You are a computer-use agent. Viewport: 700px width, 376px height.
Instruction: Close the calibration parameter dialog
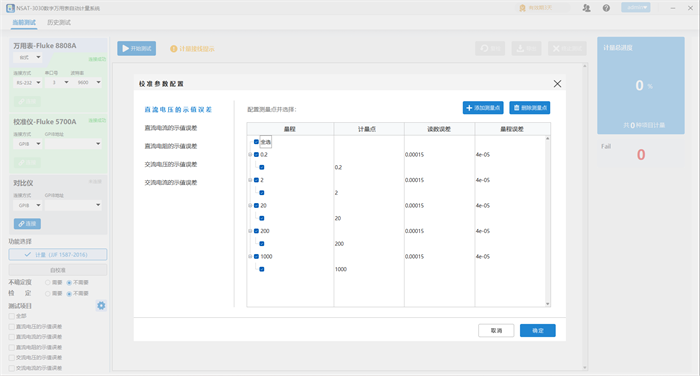pos(557,84)
